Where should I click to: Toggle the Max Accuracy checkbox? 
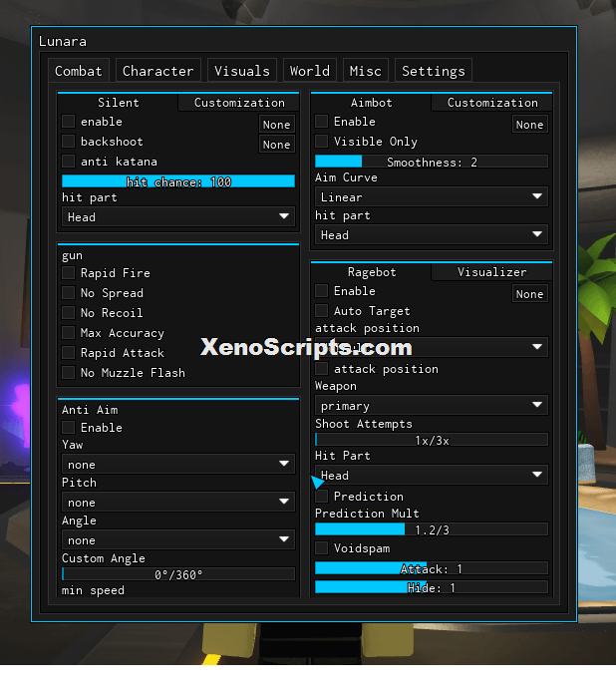tap(68, 332)
